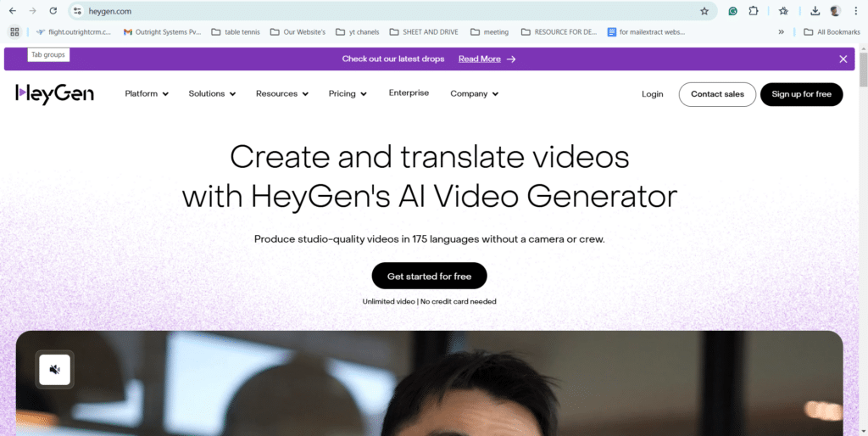Expand the Solutions menu
Image resolution: width=868 pixels, height=436 pixels.
coord(212,93)
